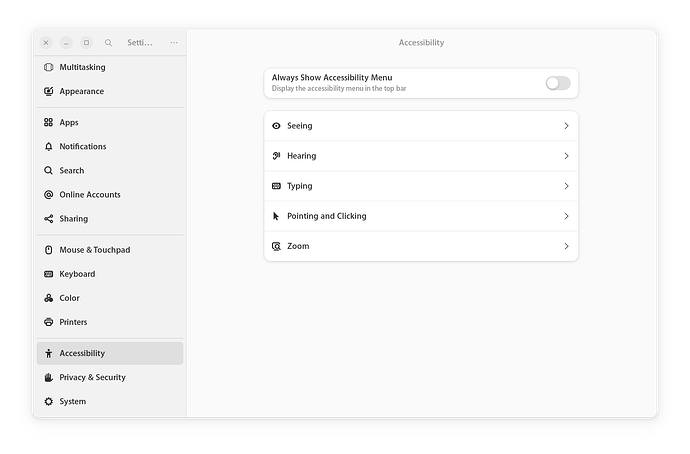Enable Always Show Accessibility Menu switch

click(557, 83)
